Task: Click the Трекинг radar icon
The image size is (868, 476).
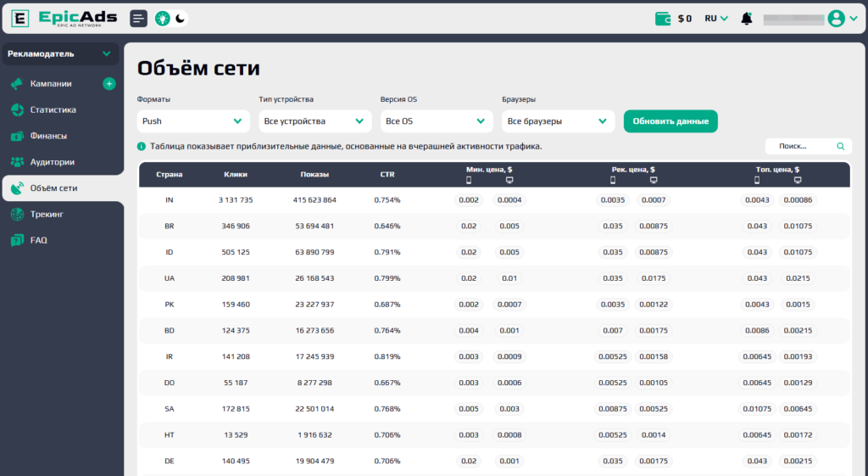Action: 17,214
